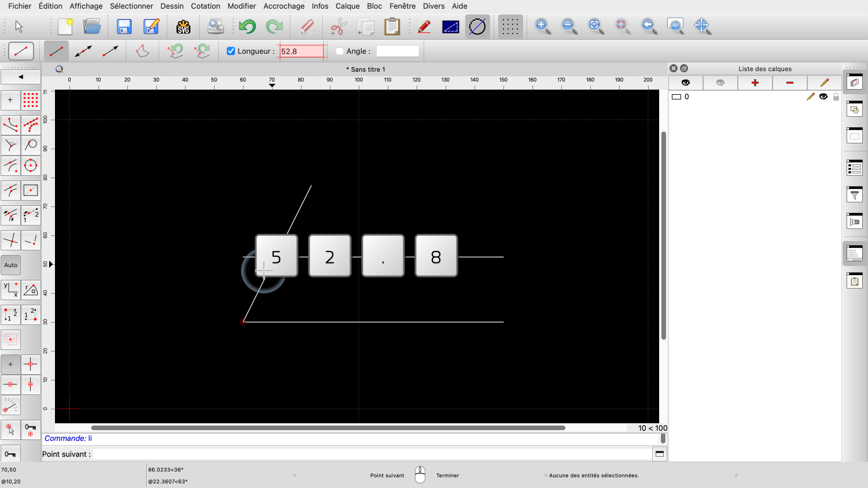Click the back arrow in tool palette
The height and width of the screenshot is (488, 868).
(x=21, y=77)
